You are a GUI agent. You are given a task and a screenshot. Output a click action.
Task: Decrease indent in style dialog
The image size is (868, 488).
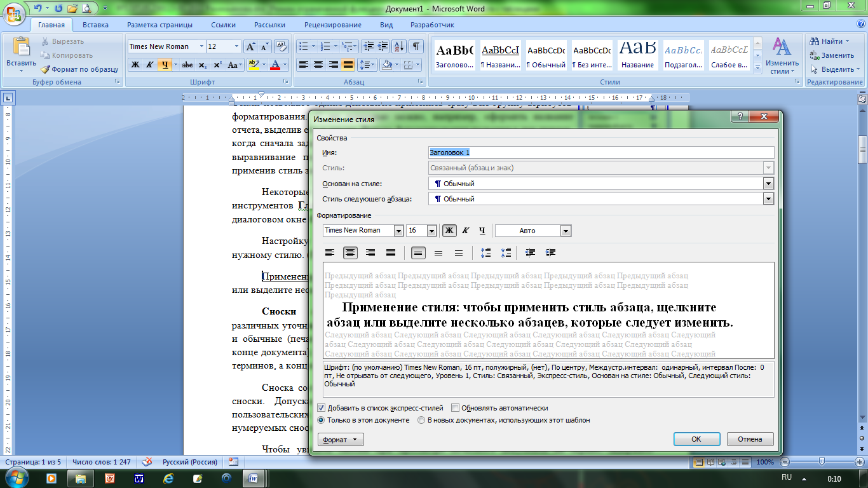pyautogui.click(x=531, y=253)
